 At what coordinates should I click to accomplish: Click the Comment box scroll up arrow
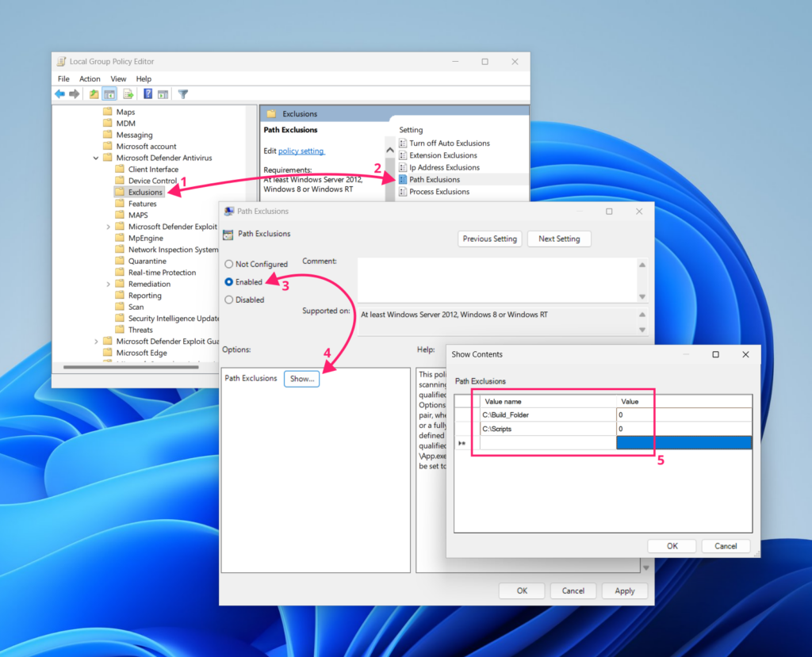click(x=642, y=265)
